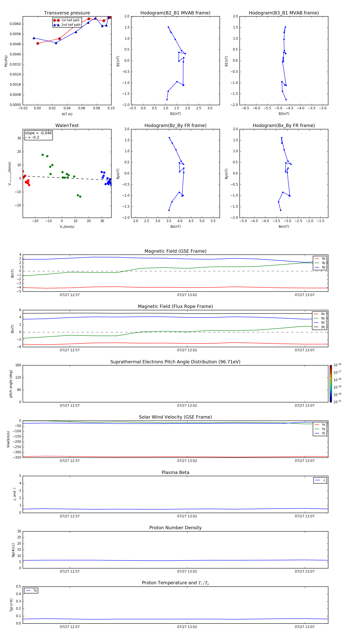Click '07/27 12:57' tick under Proton Temperature plot
This screenshot has height=644, width=351.
(70, 627)
